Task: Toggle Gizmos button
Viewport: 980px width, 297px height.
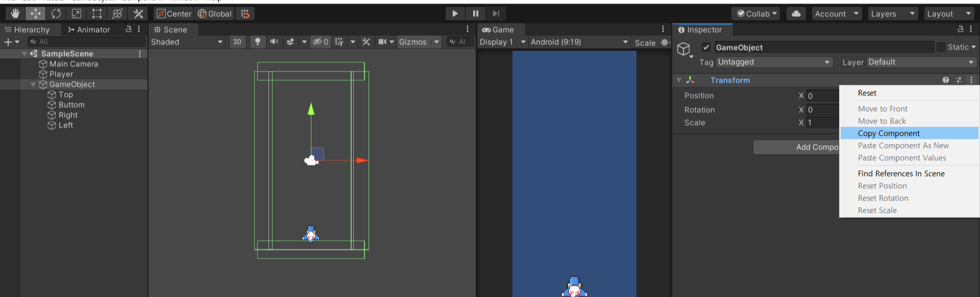Action: tap(413, 42)
